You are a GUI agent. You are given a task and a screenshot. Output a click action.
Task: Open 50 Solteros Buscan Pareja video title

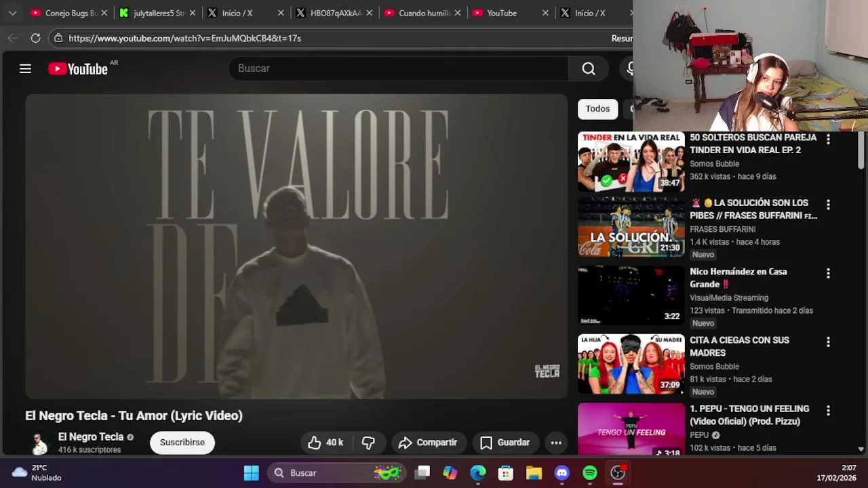753,144
